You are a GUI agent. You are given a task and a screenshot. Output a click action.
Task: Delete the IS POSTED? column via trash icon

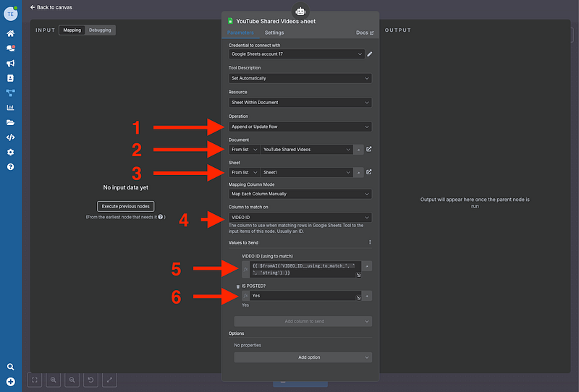click(238, 287)
